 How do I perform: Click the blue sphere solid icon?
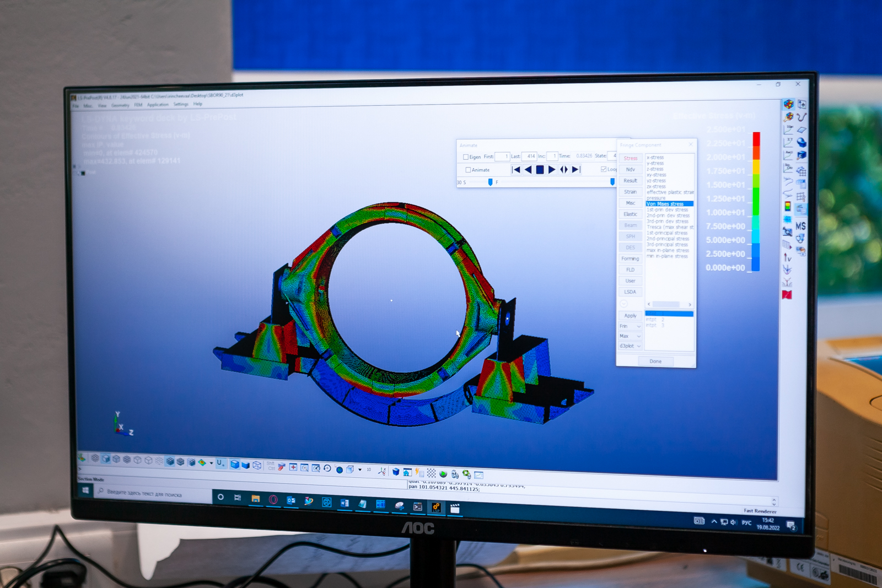tap(802, 143)
